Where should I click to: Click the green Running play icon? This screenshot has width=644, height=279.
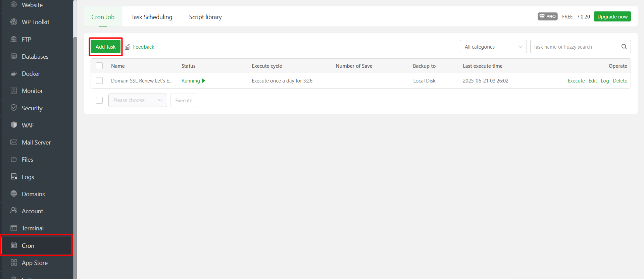(203, 81)
